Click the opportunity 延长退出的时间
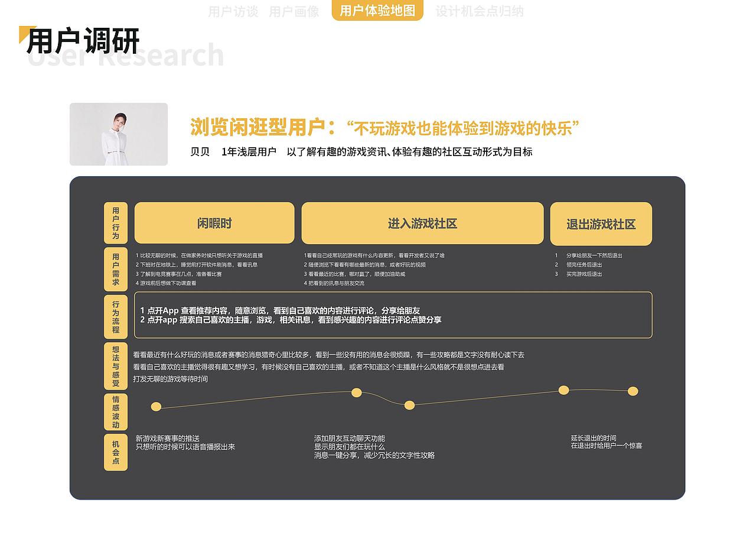The image size is (756, 535). (x=594, y=438)
